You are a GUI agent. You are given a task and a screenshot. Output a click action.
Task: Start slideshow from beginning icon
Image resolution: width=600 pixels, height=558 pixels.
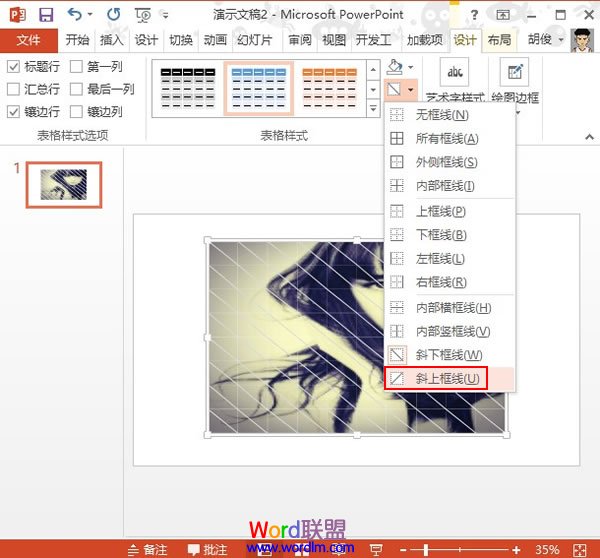[x=143, y=15]
